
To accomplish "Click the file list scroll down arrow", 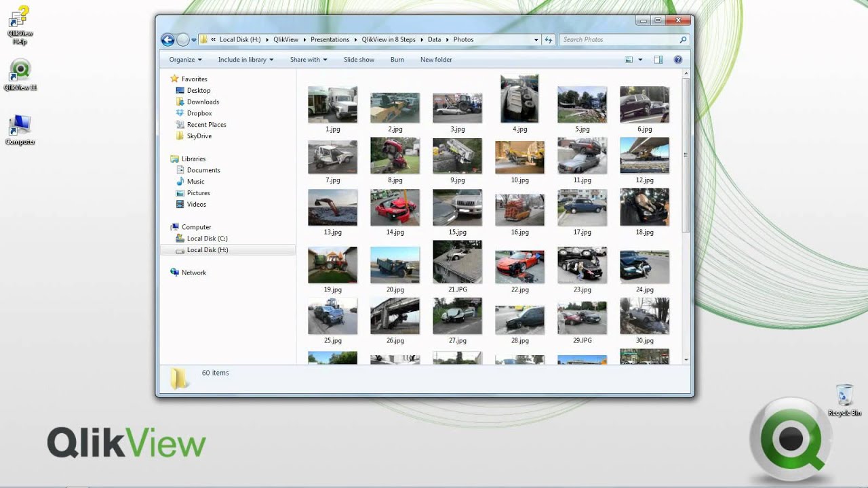I will [686, 360].
